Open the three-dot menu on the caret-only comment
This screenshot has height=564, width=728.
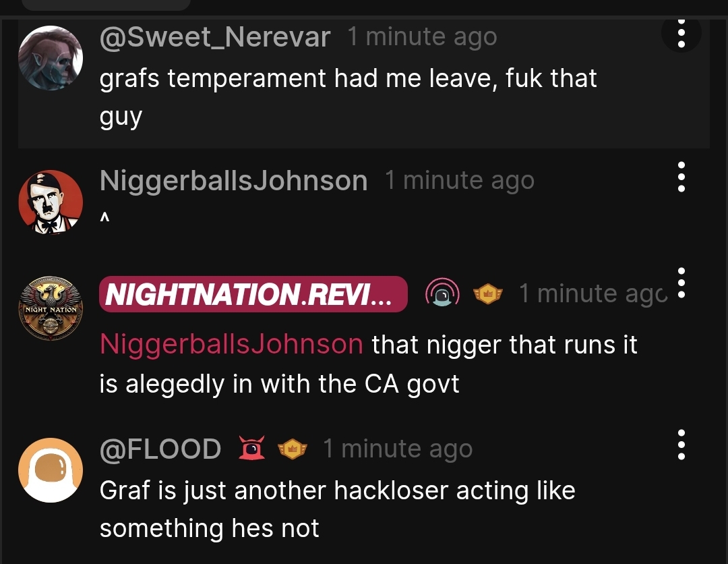coord(681,177)
